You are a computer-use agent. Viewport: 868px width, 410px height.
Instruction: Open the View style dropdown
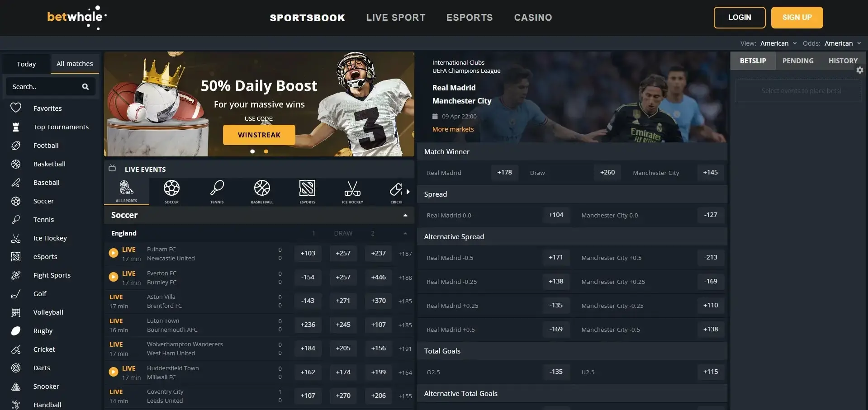[x=778, y=43]
